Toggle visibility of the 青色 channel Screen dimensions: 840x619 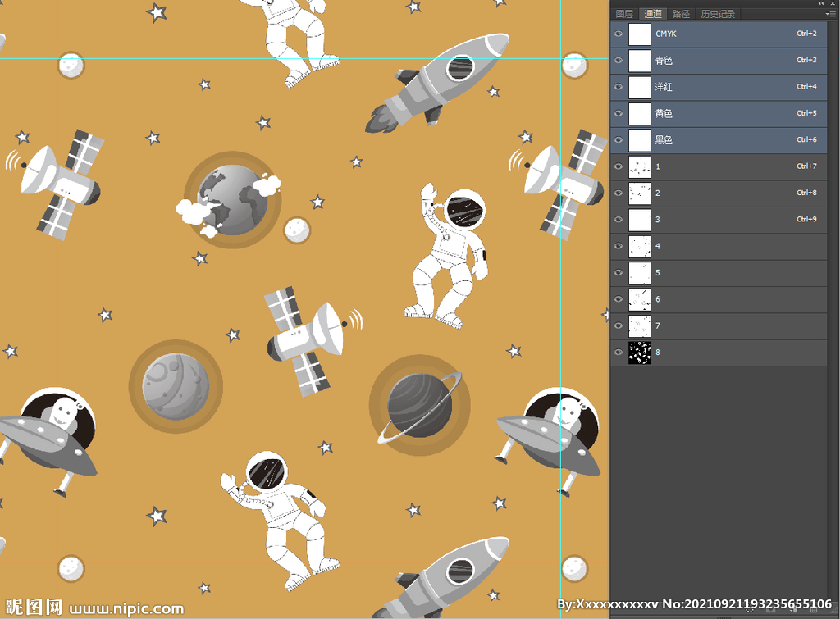coord(619,61)
